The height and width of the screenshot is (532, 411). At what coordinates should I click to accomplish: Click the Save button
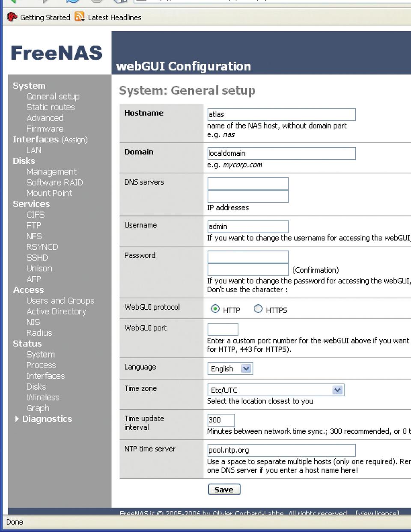point(224,490)
